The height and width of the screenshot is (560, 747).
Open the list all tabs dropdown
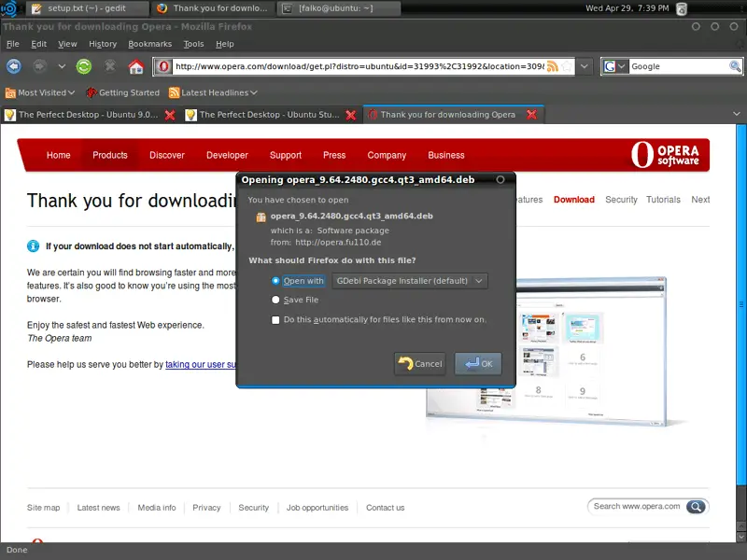point(737,114)
